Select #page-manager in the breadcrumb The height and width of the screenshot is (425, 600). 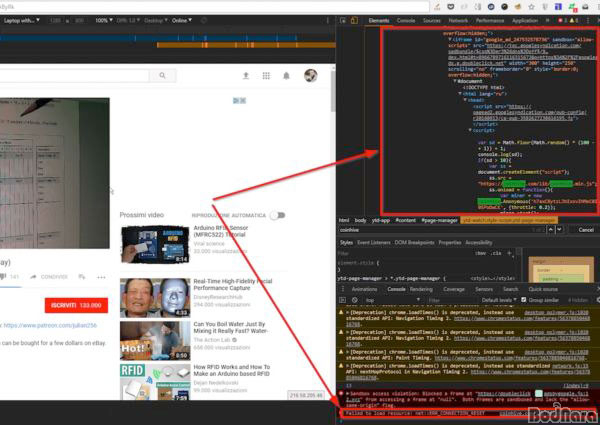tap(439, 220)
